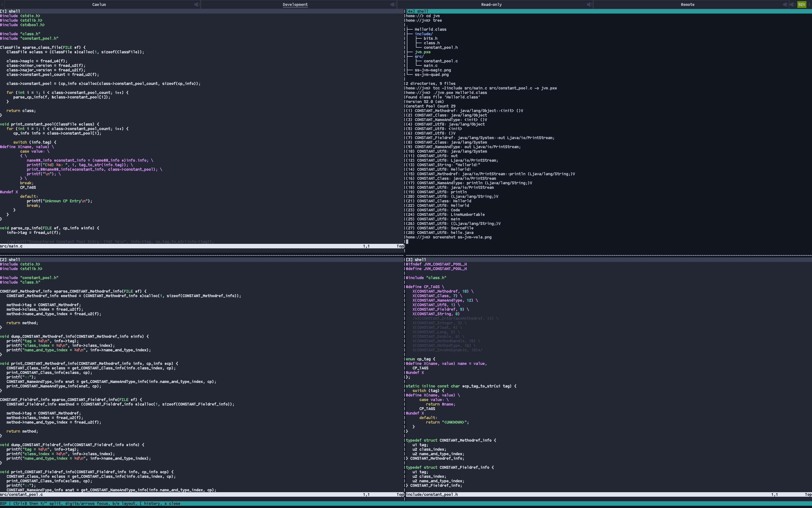812x508 pixels.
Task: Click the 'include/' directory in tree output
Action: click(424, 34)
